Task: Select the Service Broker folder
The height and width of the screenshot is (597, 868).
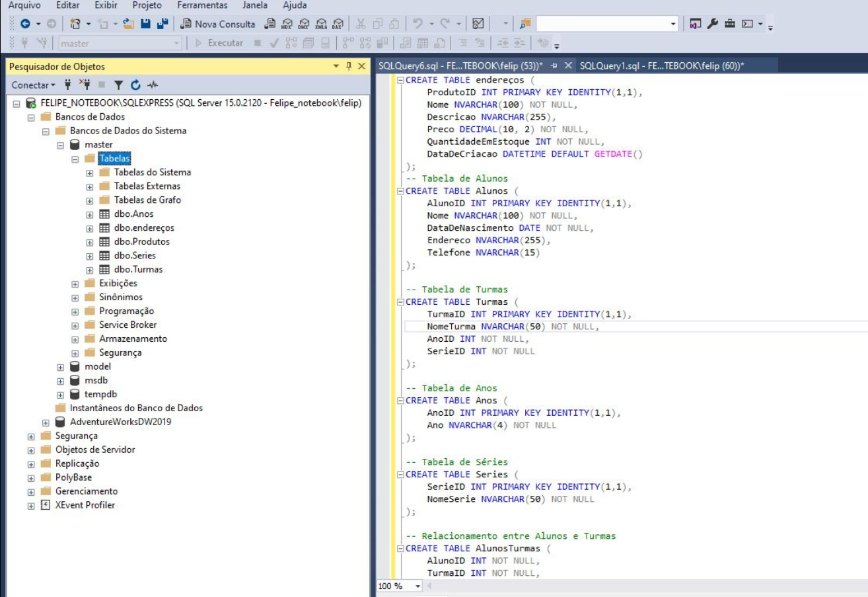Action: tap(127, 325)
